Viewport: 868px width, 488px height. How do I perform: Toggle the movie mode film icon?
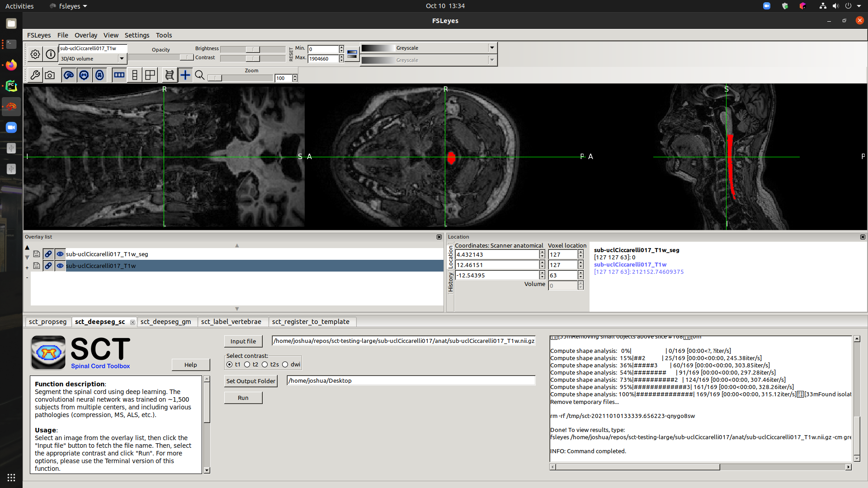click(x=169, y=75)
